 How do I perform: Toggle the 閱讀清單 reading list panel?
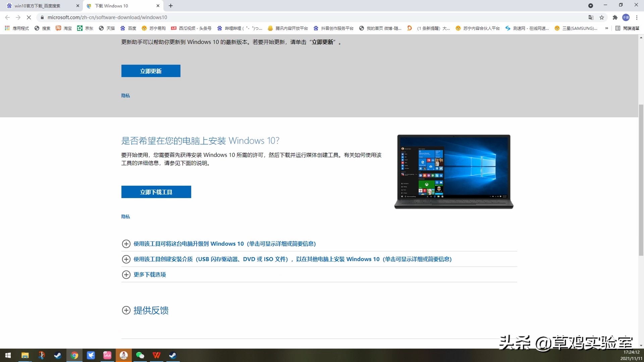pos(628,28)
